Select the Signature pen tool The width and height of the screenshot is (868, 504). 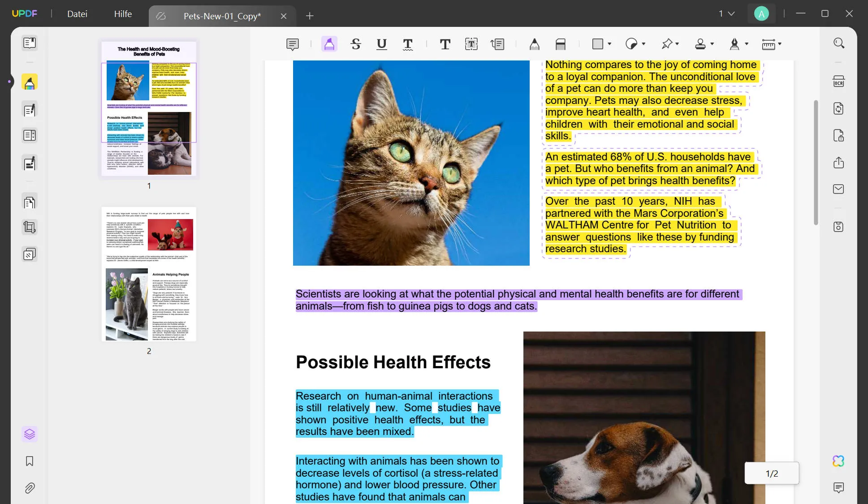[734, 44]
